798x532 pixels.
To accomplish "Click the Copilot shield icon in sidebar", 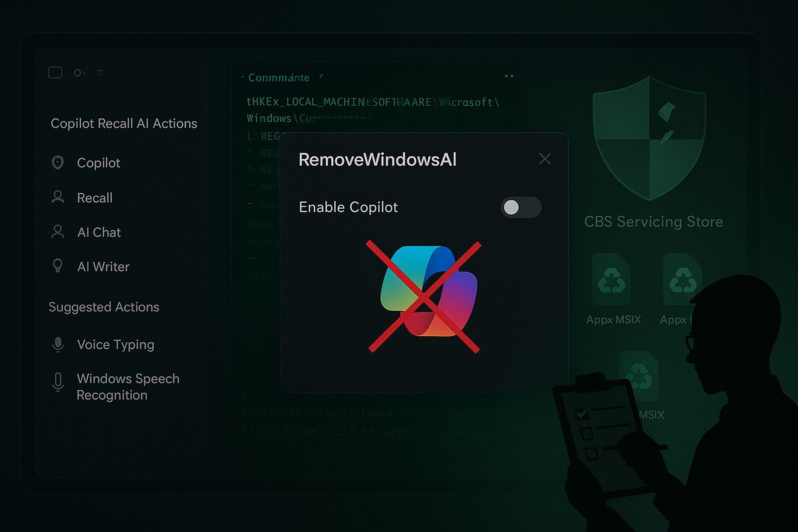I will (58, 163).
